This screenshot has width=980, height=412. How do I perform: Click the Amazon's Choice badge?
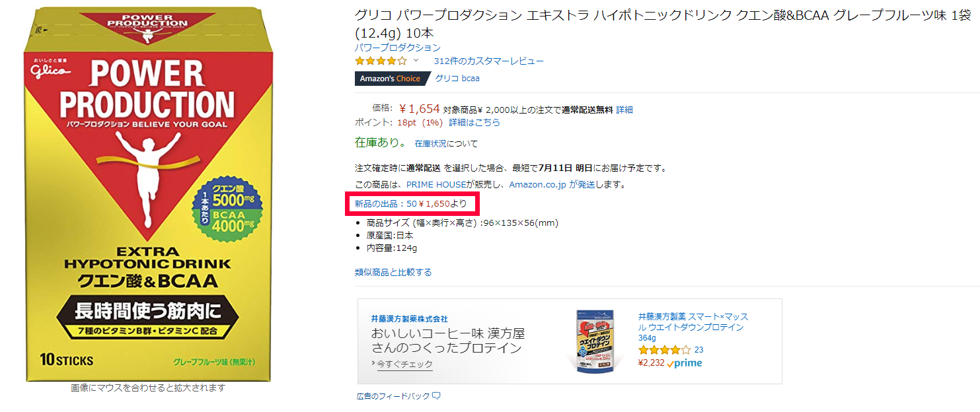pyautogui.click(x=391, y=79)
